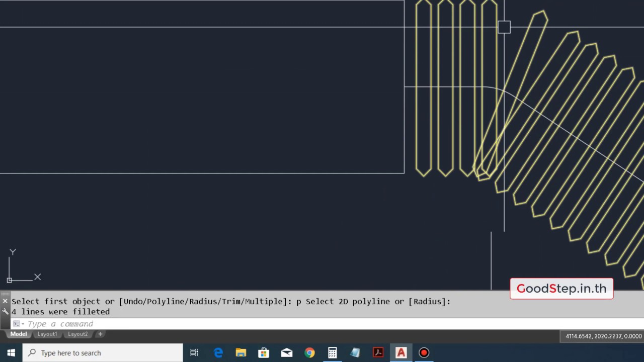644x362 pixels.
Task: Open the screen recorder taskbar icon
Action: point(424,353)
